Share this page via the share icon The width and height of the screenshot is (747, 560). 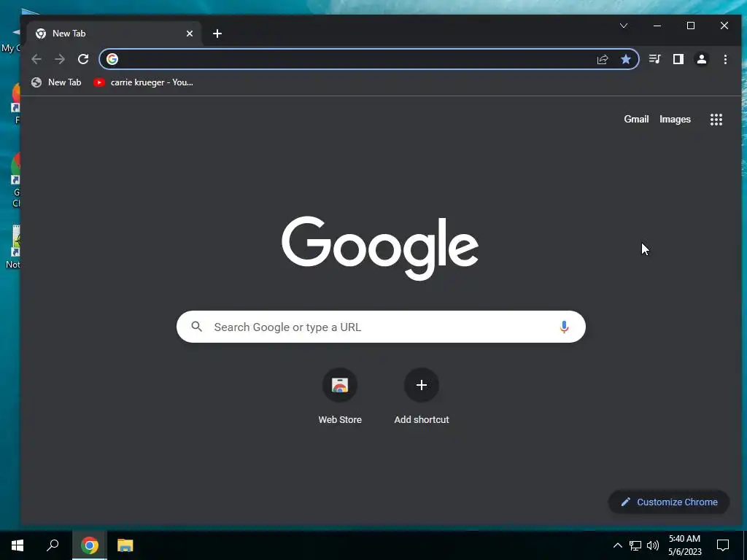pyautogui.click(x=602, y=59)
